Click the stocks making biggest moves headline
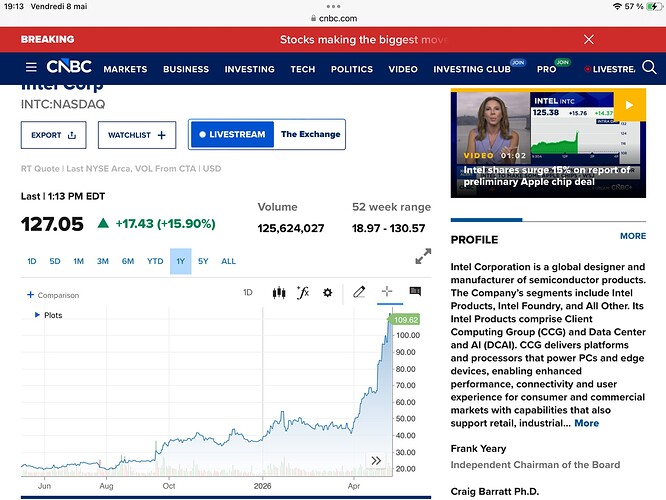Screen dimensions: 666x500 tap(364, 40)
